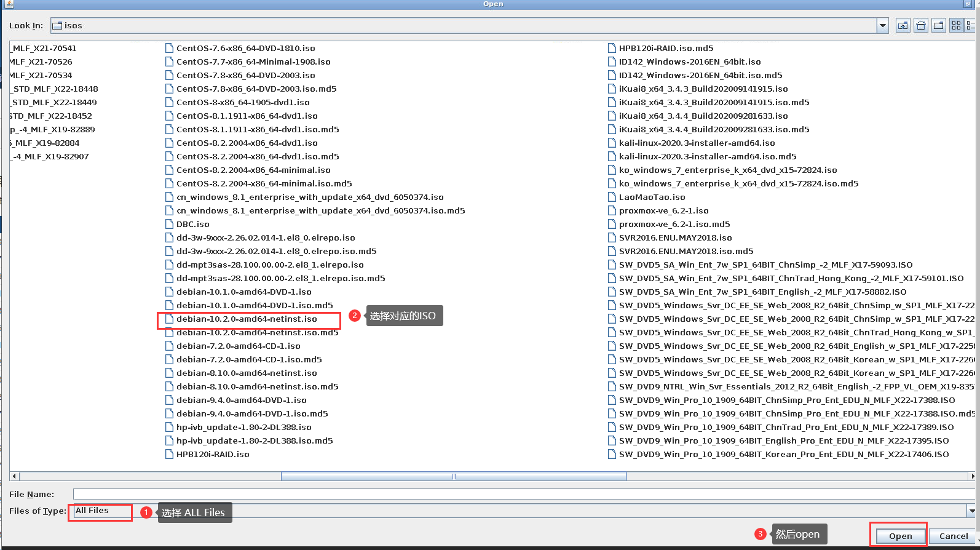The width and height of the screenshot is (980, 550).
Task: Click inside the File Name text field
Action: click(523, 494)
